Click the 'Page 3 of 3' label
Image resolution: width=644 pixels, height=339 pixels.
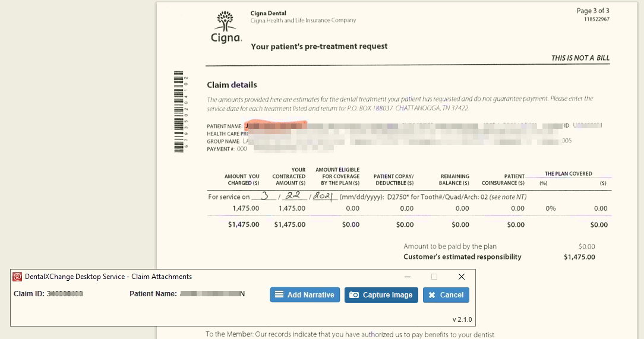click(x=593, y=11)
